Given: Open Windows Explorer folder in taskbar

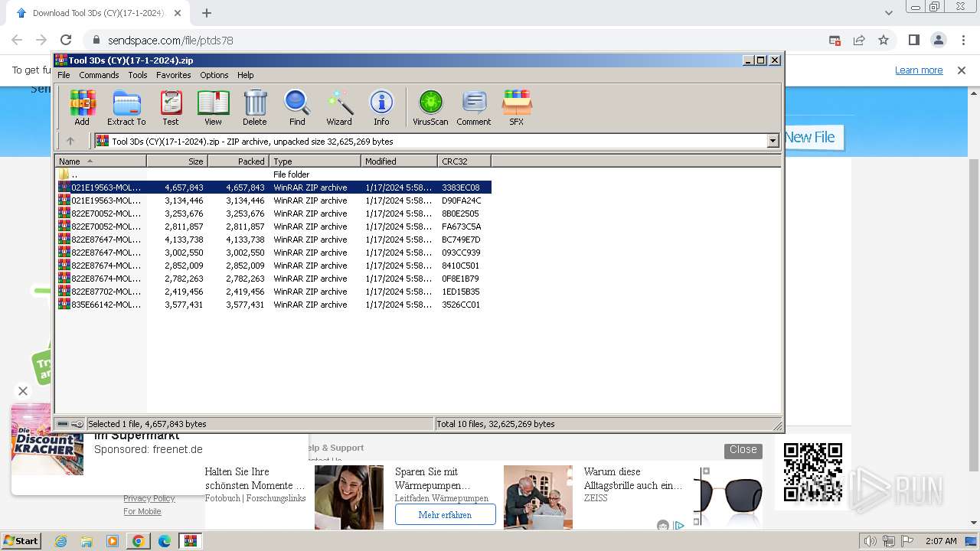Looking at the screenshot, I should [87, 541].
